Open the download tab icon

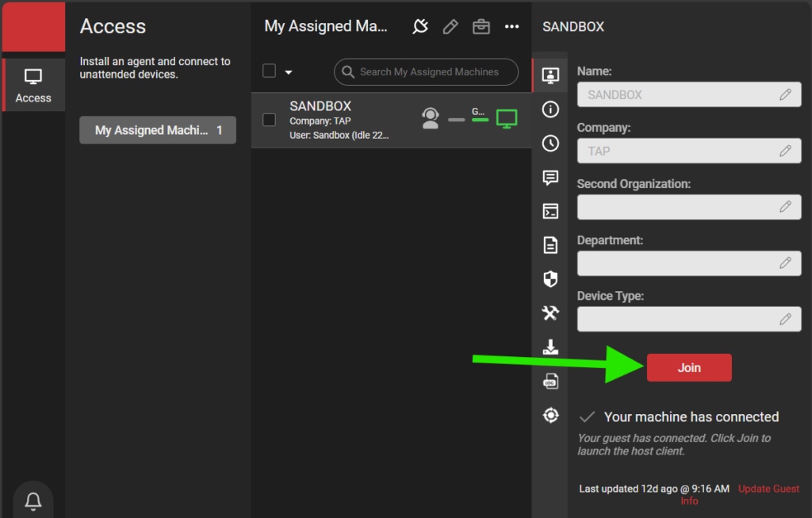(x=550, y=347)
